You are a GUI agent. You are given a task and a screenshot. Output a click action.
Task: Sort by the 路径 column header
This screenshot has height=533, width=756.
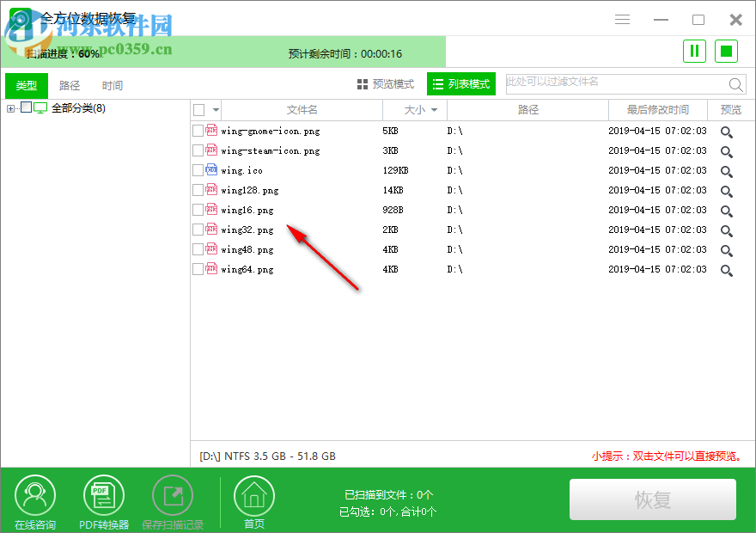click(528, 110)
